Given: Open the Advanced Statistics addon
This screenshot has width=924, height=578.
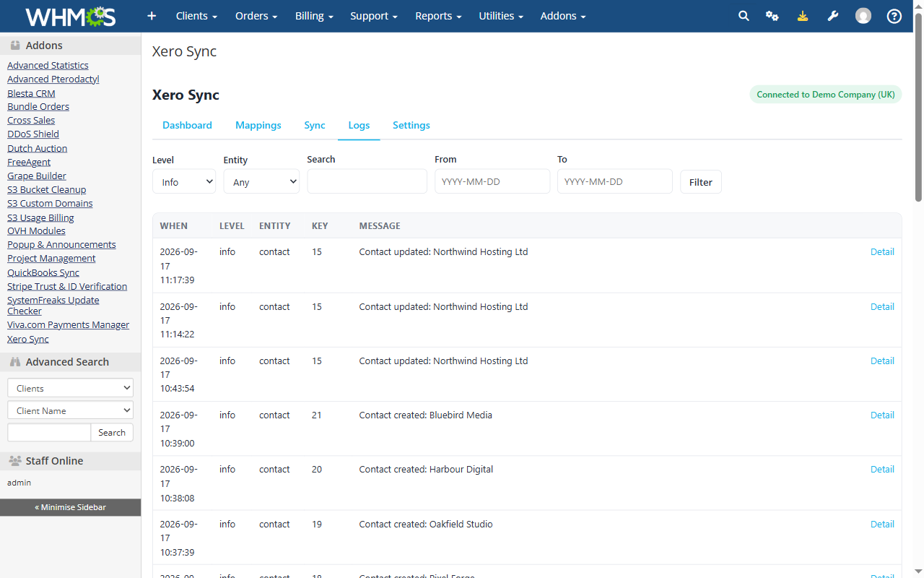Looking at the screenshot, I should tap(48, 65).
